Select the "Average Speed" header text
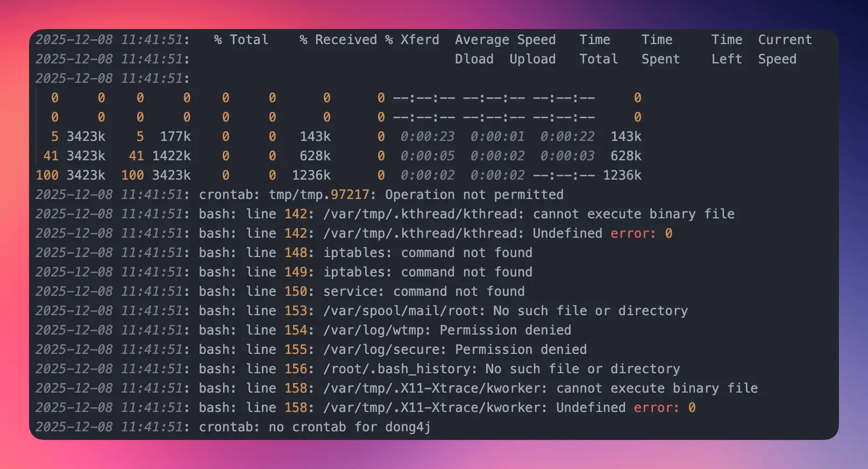 (x=505, y=40)
